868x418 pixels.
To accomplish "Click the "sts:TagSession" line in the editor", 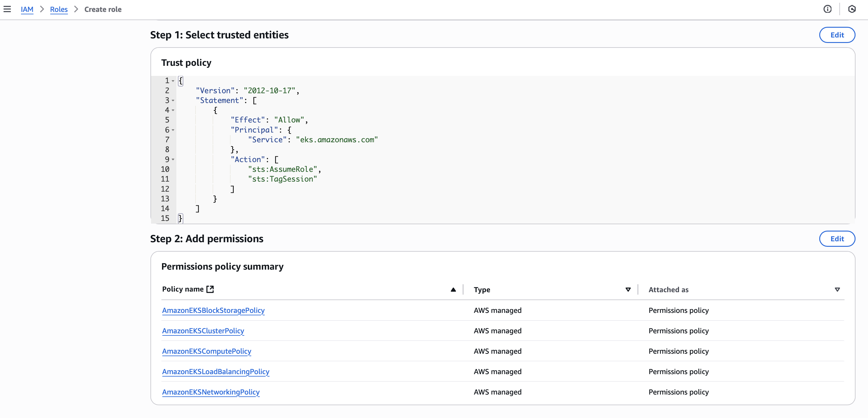I will (283, 179).
